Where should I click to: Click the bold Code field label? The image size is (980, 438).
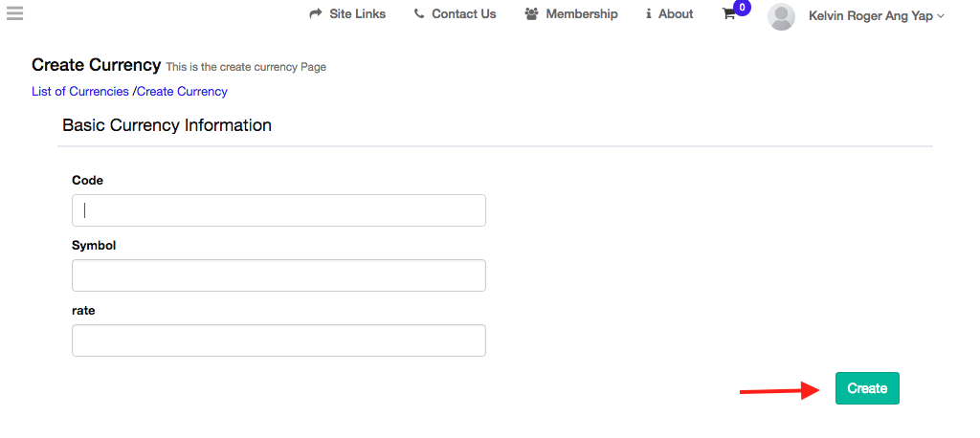tap(87, 180)
